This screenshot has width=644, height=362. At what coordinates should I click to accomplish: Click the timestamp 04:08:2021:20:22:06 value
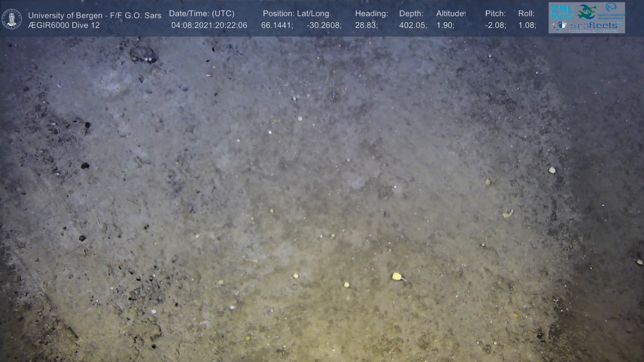pos(209,25)
